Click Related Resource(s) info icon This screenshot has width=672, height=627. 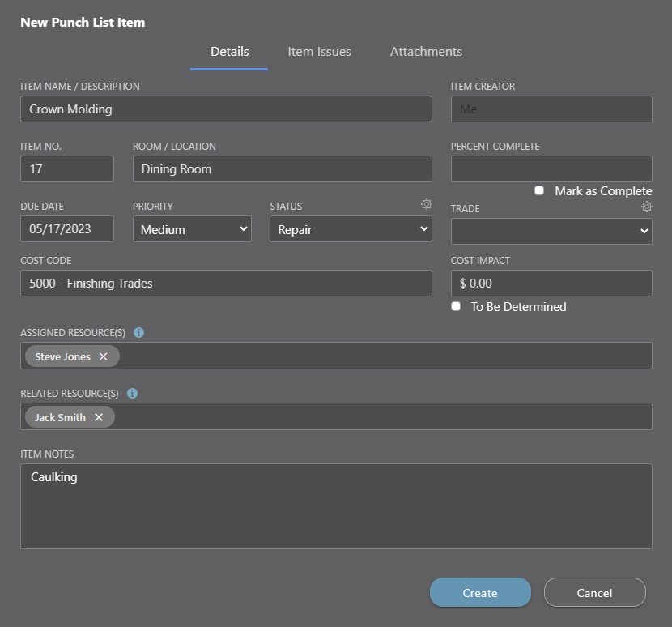132,394
